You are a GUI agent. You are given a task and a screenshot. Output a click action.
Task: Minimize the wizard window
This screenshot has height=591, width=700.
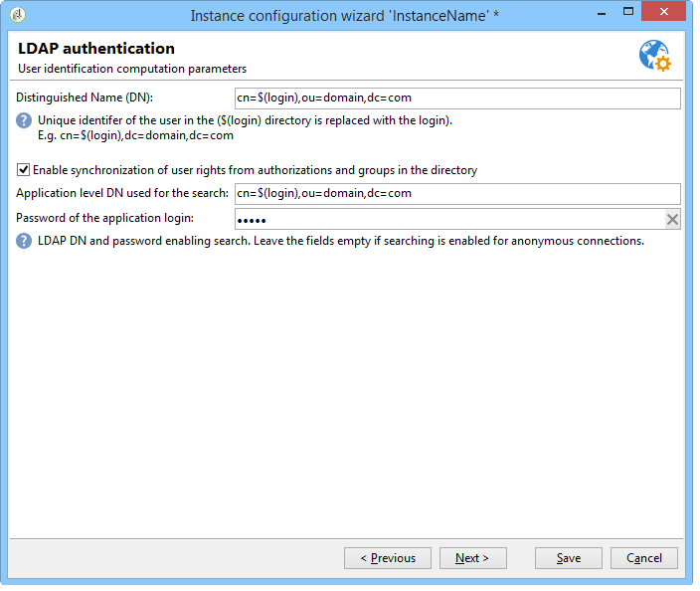[602, 13]
